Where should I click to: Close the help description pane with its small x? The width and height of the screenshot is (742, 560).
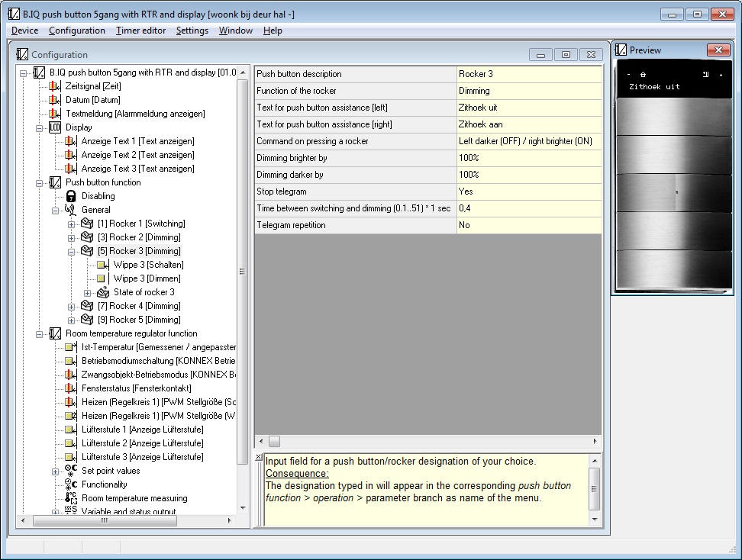coord(259,458)
